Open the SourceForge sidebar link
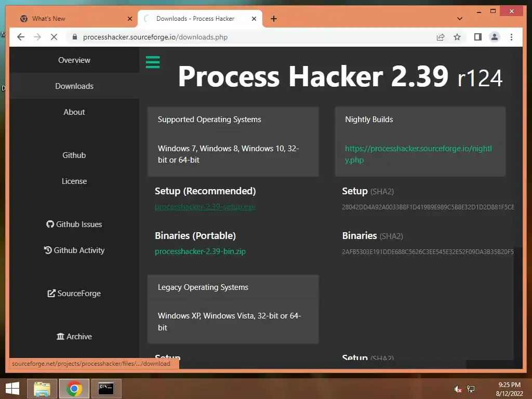Screen dimensions: 532x399 coord(74,294)
